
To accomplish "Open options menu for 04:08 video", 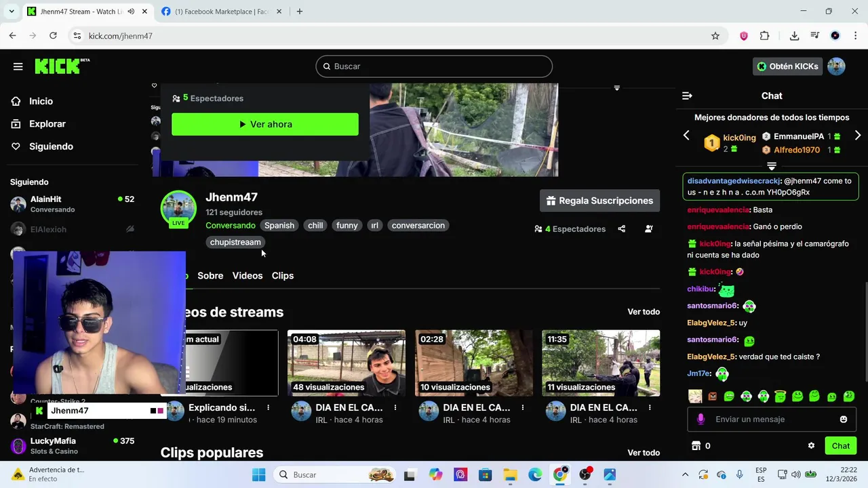I will [x=395, y=407].
